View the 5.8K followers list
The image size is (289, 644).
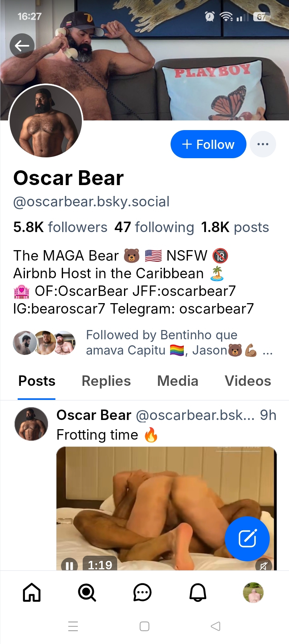pos(60,227)
